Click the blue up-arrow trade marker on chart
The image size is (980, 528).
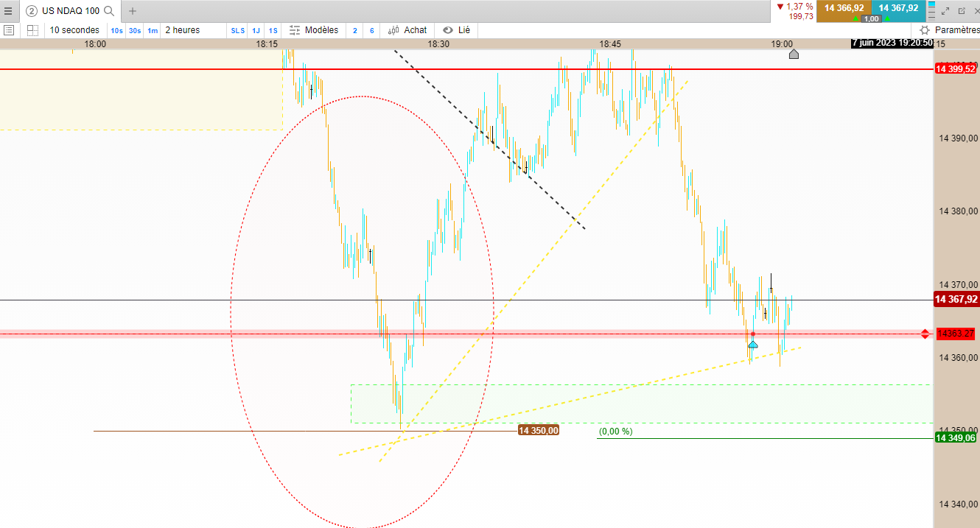[x=752, y=344]
